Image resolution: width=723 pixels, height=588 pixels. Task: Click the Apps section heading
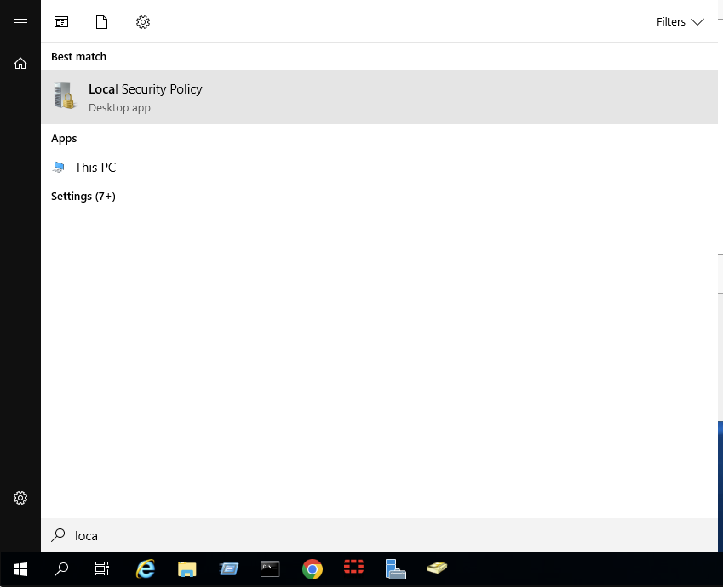click(64, 138)
